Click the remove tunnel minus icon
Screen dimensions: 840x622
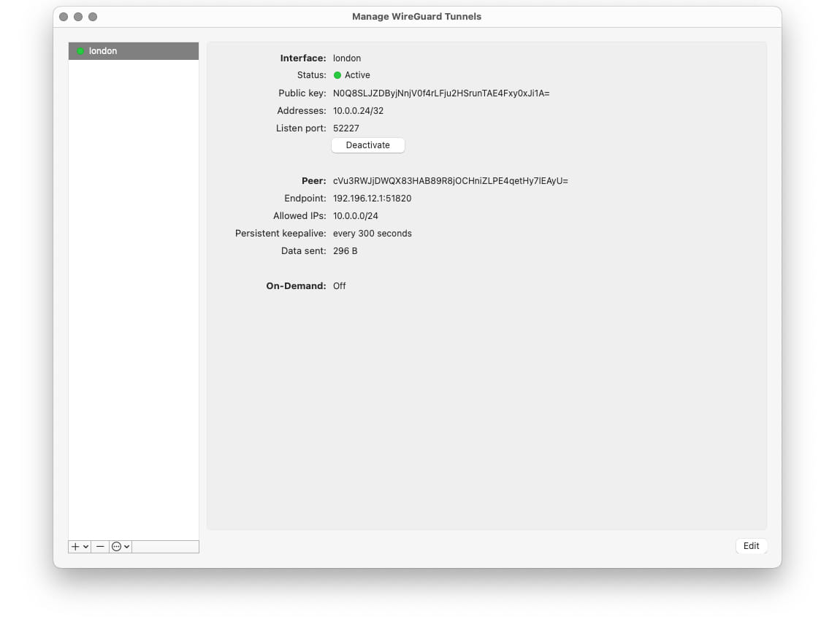pyautogui.click(x=99, y=546)
